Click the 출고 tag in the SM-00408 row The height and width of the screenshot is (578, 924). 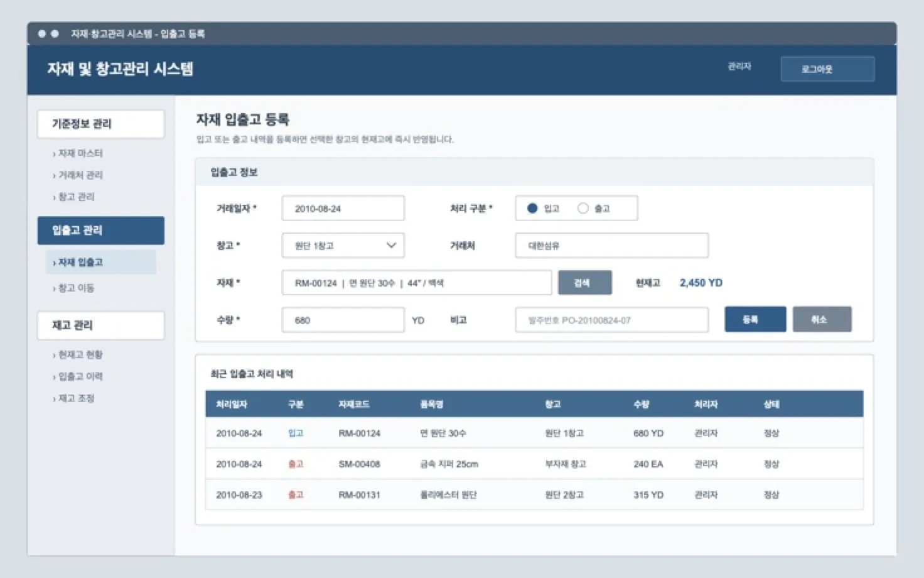tap(296, 464)
